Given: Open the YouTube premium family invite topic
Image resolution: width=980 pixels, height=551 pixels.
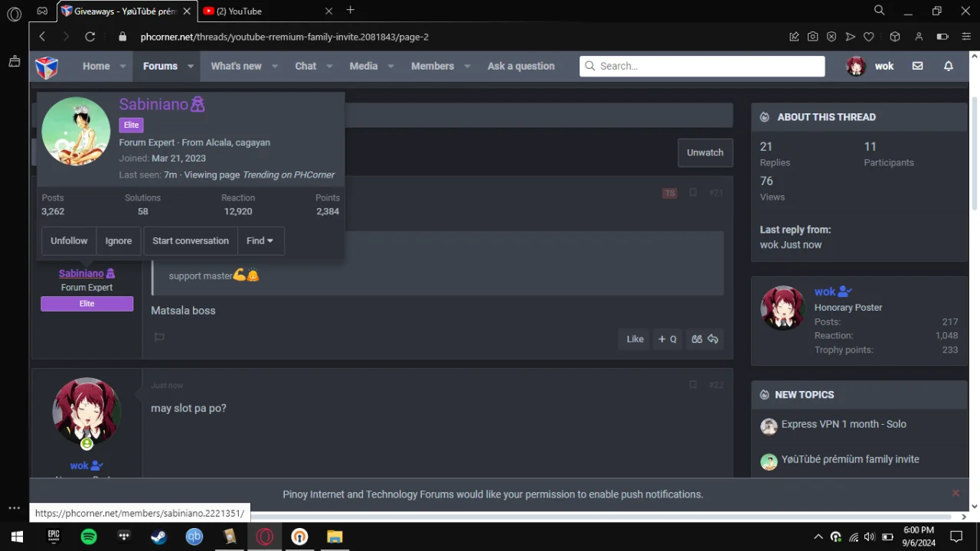Looking at the screenshot, I should (850, 459).
